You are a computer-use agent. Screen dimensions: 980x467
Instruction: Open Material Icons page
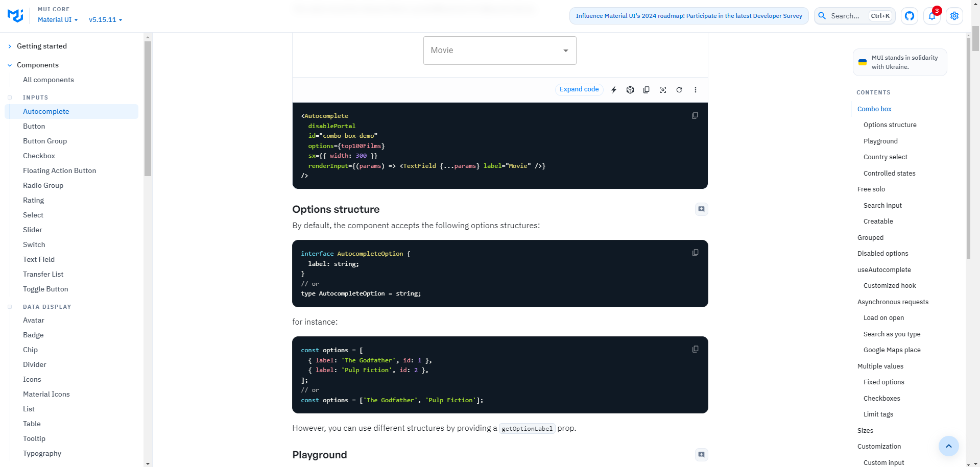(46, 394)
